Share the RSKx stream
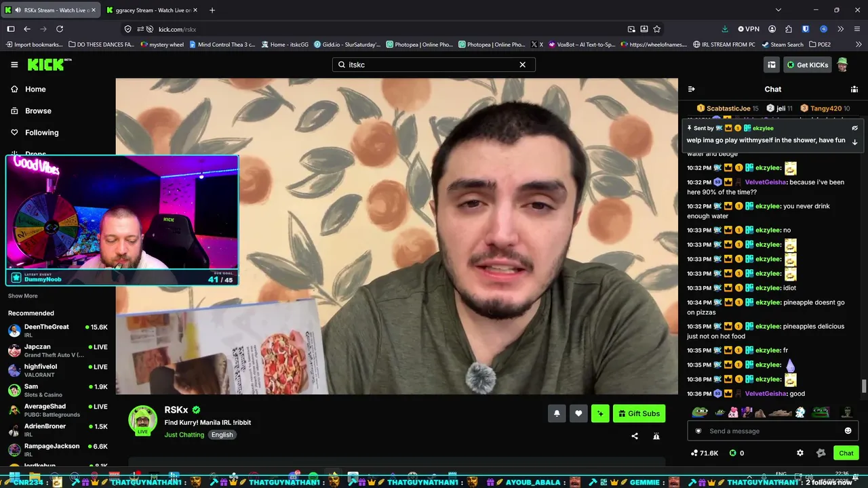Viewport: 868px width, 488px height. tap(635, 436)
